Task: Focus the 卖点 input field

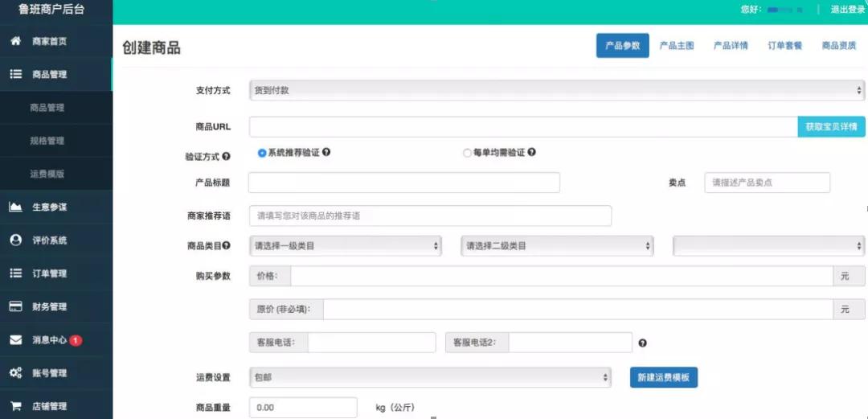Action: point(768,183)
